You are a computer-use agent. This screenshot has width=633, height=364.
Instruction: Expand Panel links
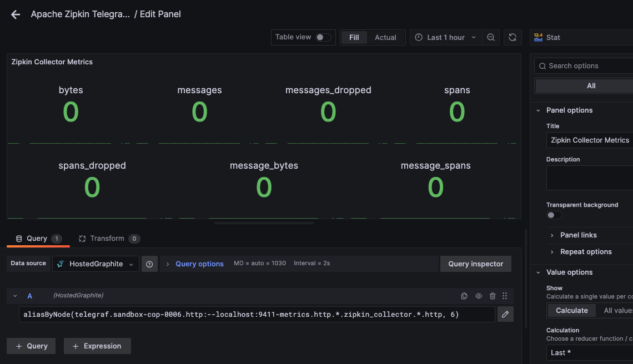pos(578,235)
